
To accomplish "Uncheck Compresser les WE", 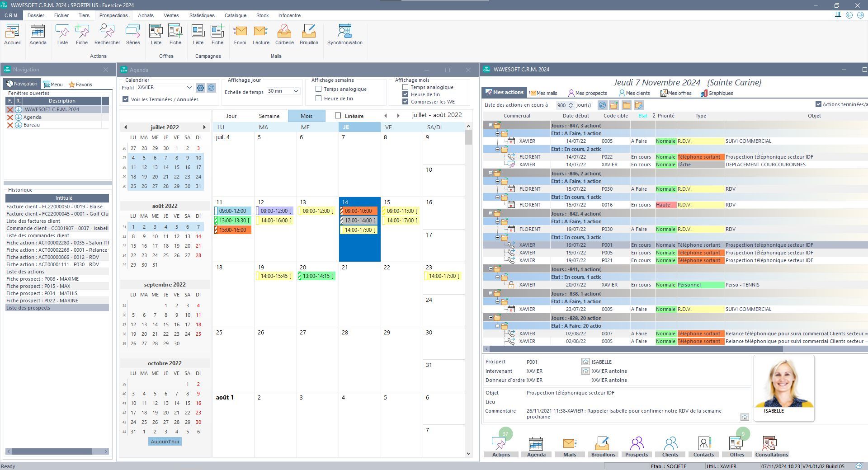I will coord(406,102).
